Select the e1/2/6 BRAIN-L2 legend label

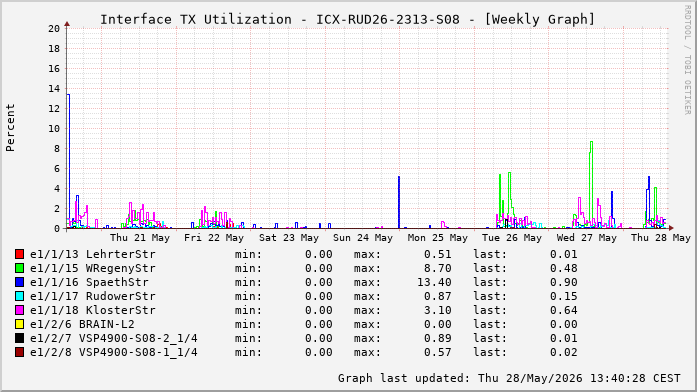pyautogui.click(x=82, y=324)
